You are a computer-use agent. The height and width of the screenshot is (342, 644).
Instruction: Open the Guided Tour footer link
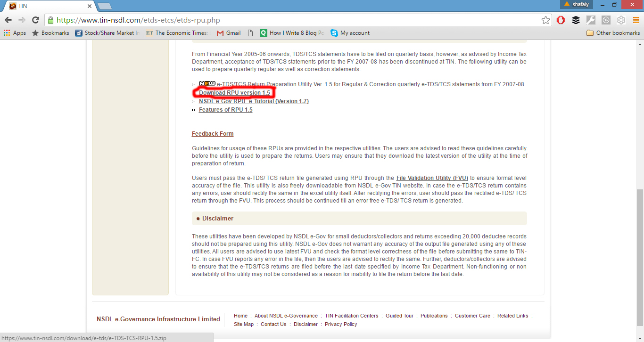pyautogui.click(x=399, y=316)
